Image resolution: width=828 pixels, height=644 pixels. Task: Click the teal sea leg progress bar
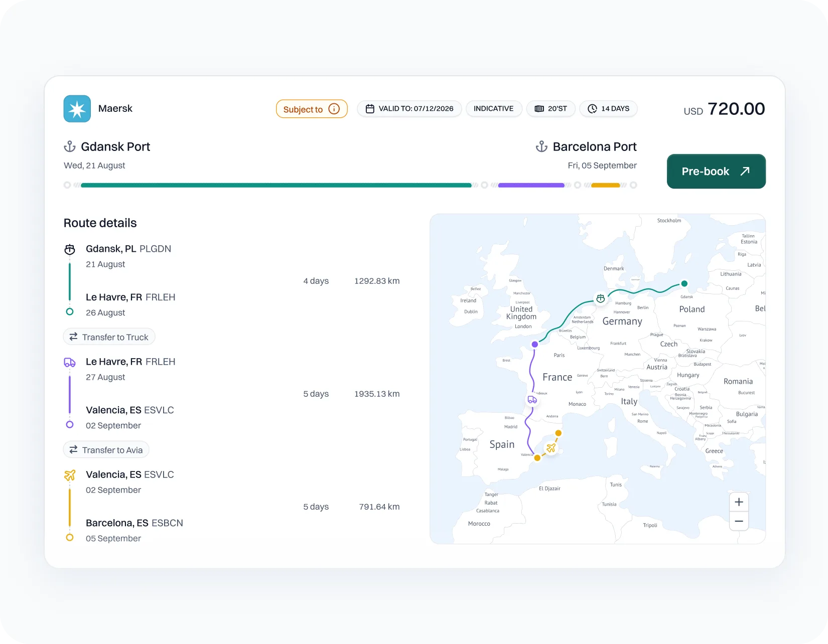276,185
